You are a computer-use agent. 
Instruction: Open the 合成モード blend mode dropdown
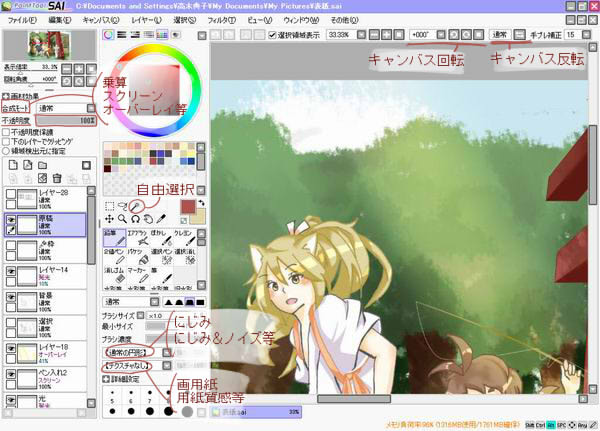[91, 108]
